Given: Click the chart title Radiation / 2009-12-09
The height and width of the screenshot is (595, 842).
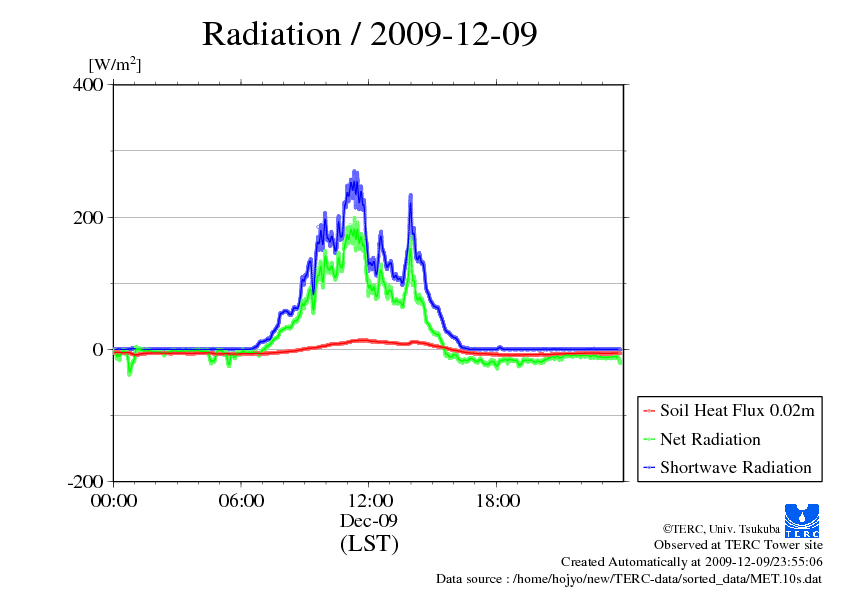Looking at the screenshot, I should click(370, 34).
